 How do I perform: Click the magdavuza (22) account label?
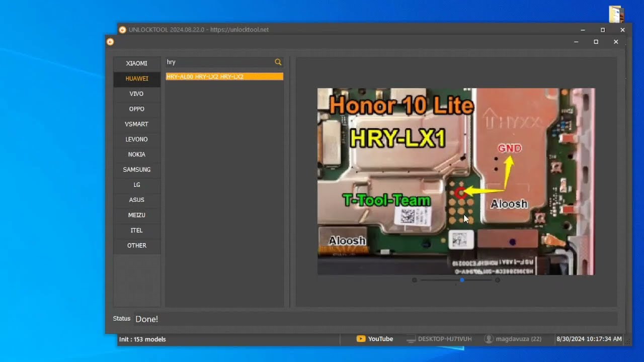point(519,339)
